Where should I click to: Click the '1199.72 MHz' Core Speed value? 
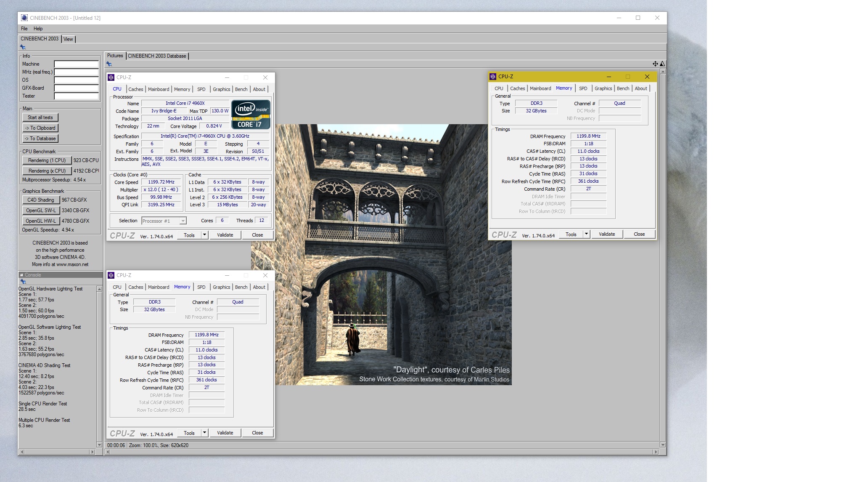(161, 182)
